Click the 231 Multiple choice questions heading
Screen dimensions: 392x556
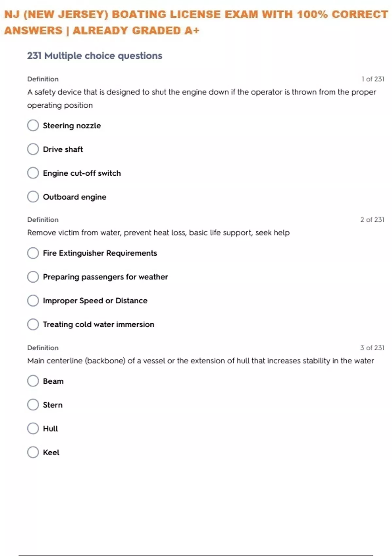(95, 56)
